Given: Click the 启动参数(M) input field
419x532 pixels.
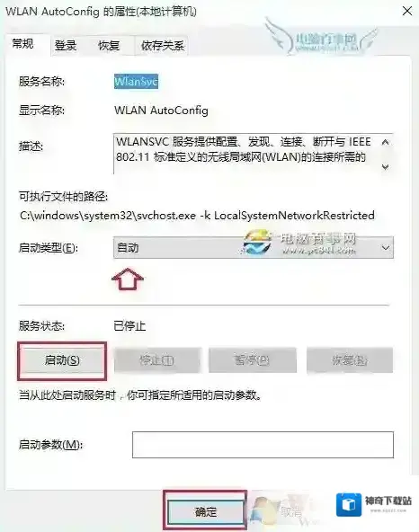Looking at the screenshot, I should click(x=263, y=445).
